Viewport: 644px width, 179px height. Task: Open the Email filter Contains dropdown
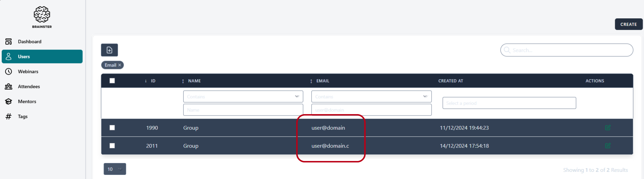[371, 96]
